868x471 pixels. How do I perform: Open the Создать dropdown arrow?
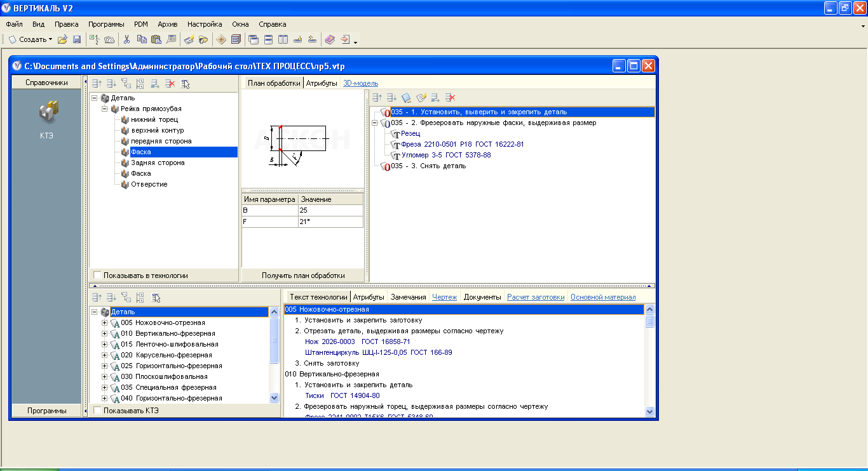tap(51, 39)
